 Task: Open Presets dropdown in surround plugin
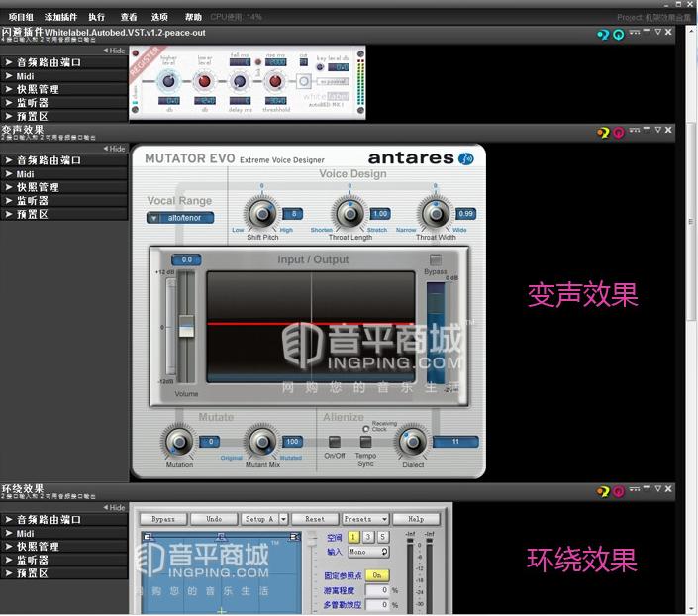(365, 519)
